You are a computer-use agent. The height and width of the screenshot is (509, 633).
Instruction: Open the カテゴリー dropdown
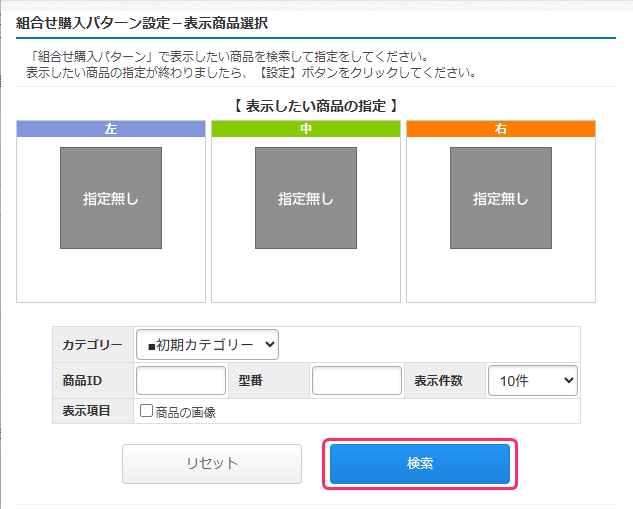pyautogui.click(x=207, y=345)
